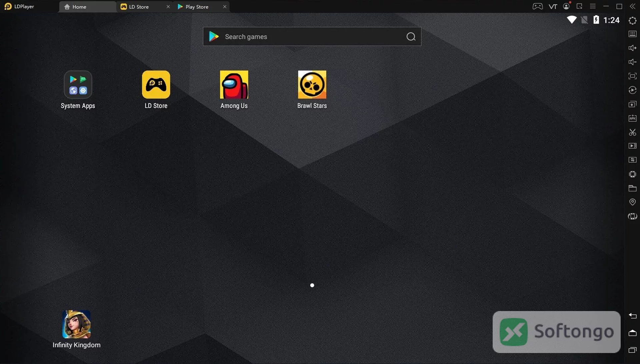Click the magnifier search icon in search bar
Image resolution: width=640 pixels, height=364 pixels.
[x=411, y=37]
